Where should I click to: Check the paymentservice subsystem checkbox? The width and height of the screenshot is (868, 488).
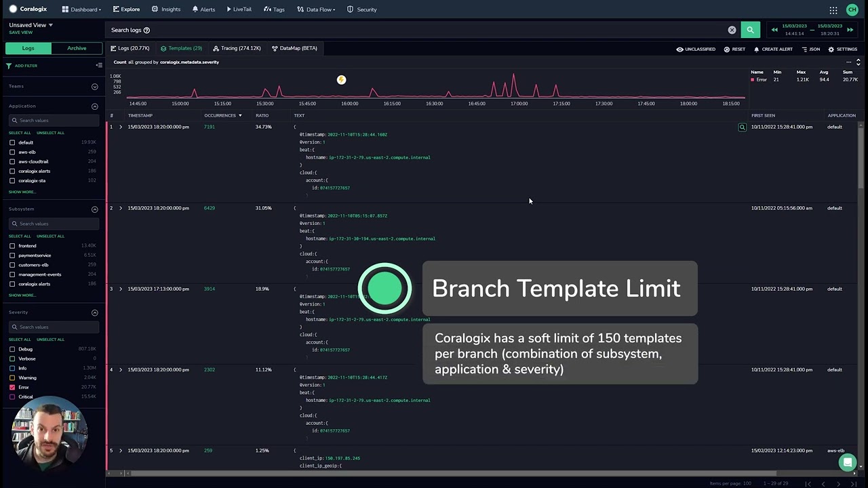(12, 255)
